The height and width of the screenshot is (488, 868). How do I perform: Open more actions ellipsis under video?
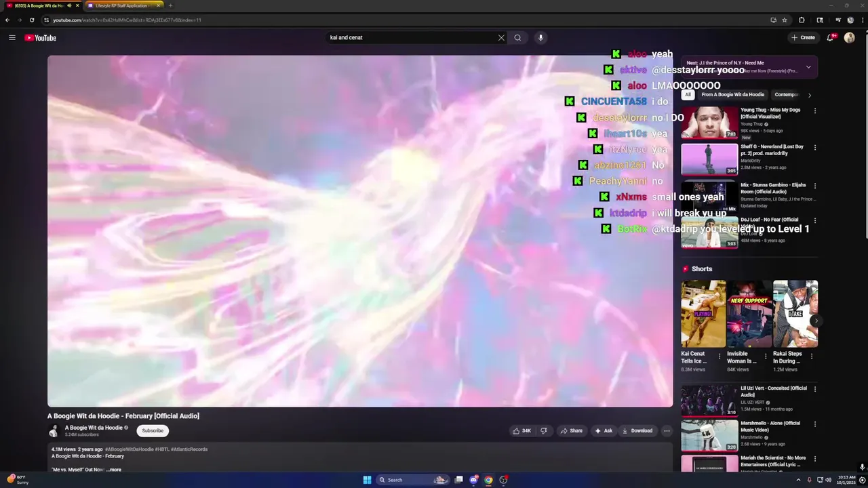pyautogui.click(x=667, y=430)
